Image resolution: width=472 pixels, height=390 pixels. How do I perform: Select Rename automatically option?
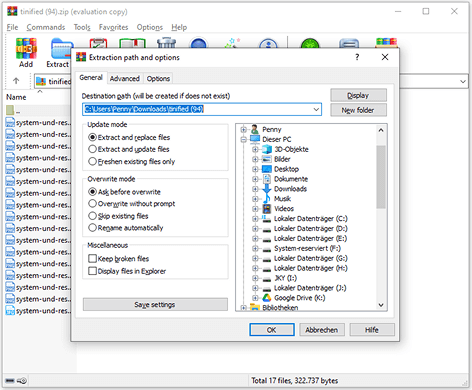point(126,228)
